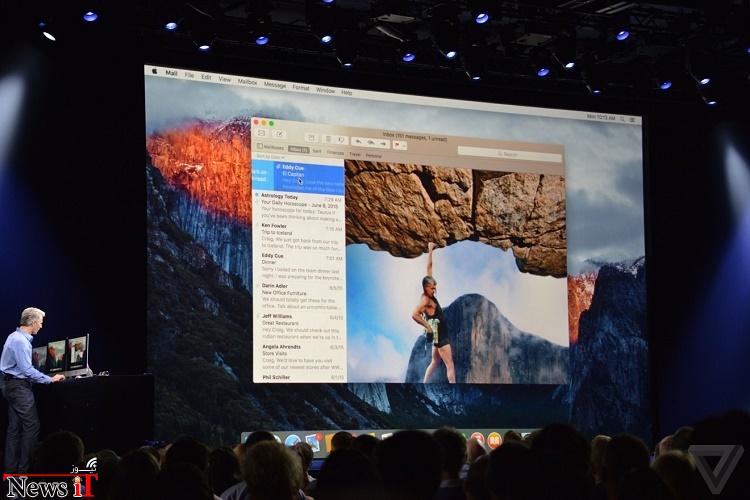Open the View menu

pos(224,79)
